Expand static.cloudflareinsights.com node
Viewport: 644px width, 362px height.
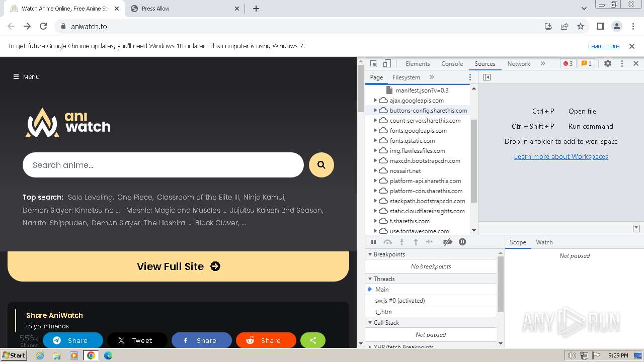[x=375, y=211]
